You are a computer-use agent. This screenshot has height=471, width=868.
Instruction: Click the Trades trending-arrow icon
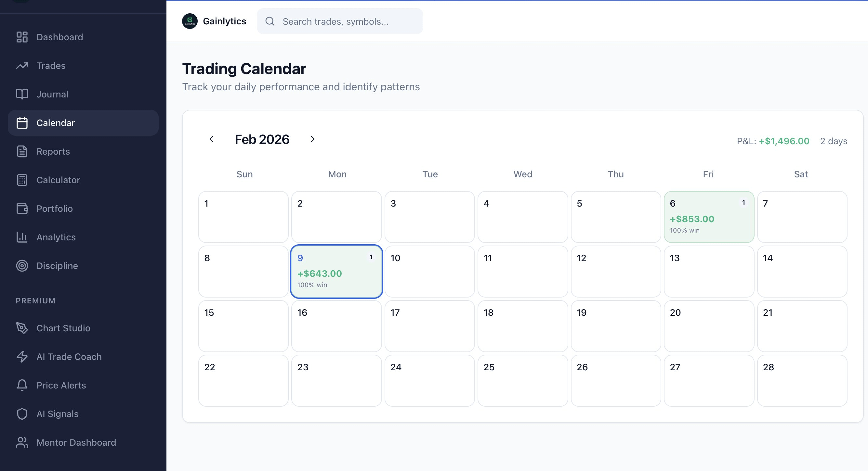click(x=22, y=66)
